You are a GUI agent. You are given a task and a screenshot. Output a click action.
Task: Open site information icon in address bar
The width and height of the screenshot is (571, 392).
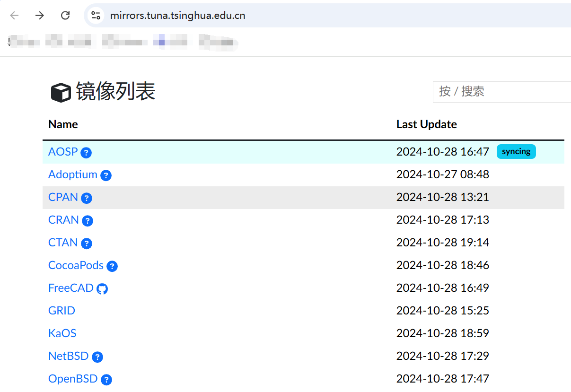click(96, 16)
